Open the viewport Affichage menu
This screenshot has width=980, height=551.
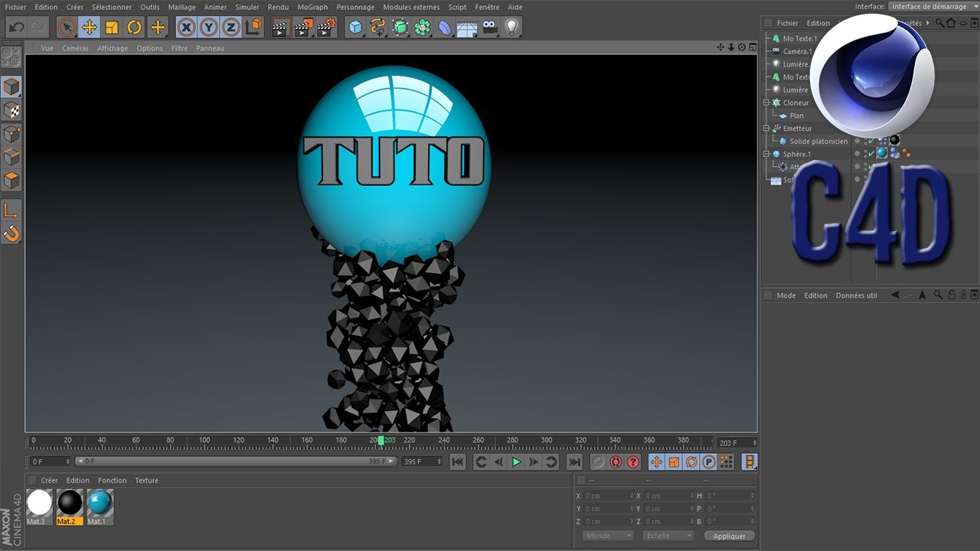point(113,48)
